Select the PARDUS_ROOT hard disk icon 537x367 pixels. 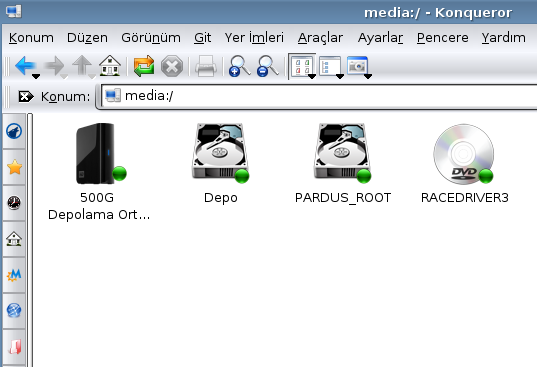pyautogui.click(x=342, y=153)
